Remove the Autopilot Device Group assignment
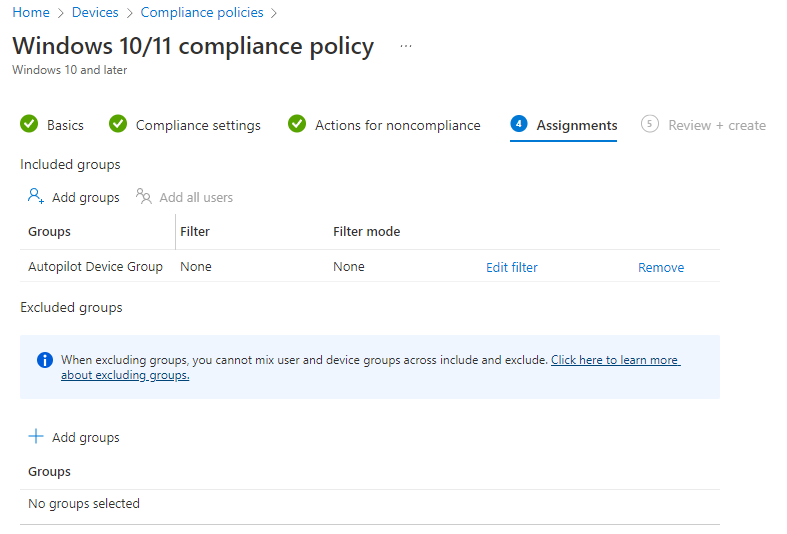787x534 pixels. pyautogui.click(x=661, y=268)
